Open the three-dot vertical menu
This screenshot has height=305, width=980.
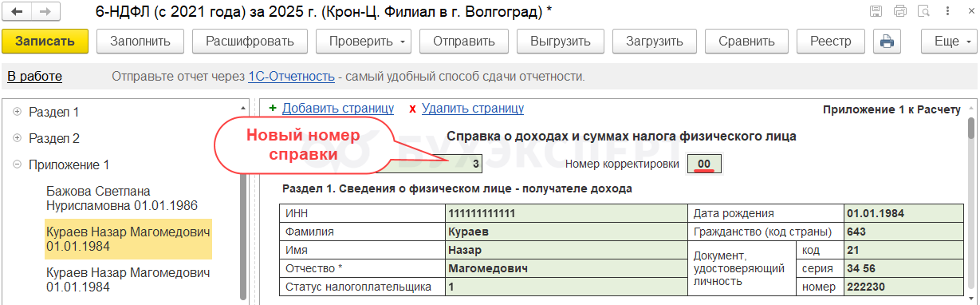tap(947, 11)
